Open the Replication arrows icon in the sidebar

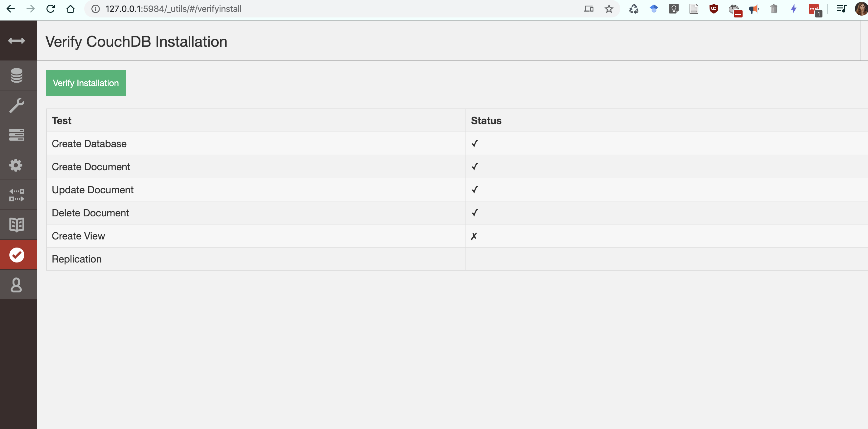coord(17,195)
